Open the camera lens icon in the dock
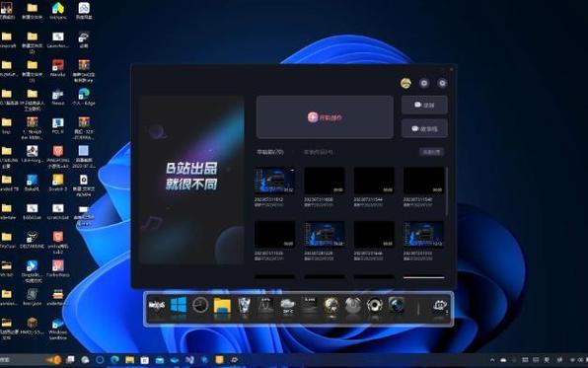Image resolution: width=588 pixels, height=368 pixels. (x=397, y=305)
